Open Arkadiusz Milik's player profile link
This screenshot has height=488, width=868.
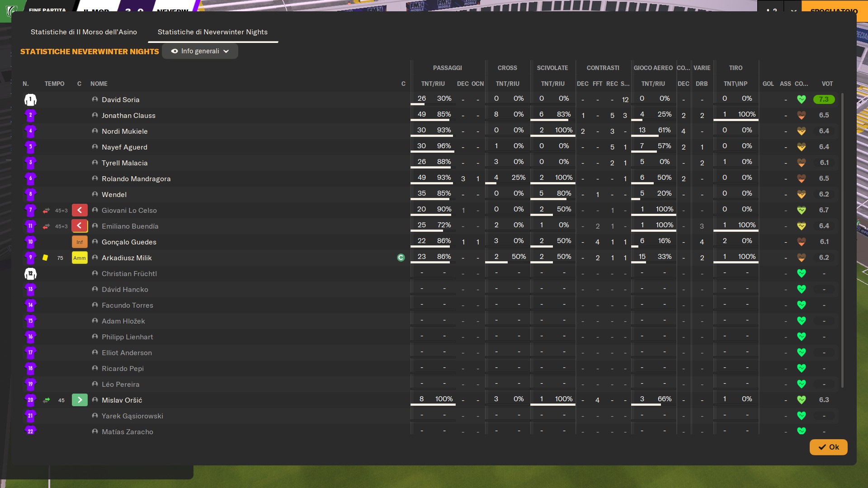(127, 258)
